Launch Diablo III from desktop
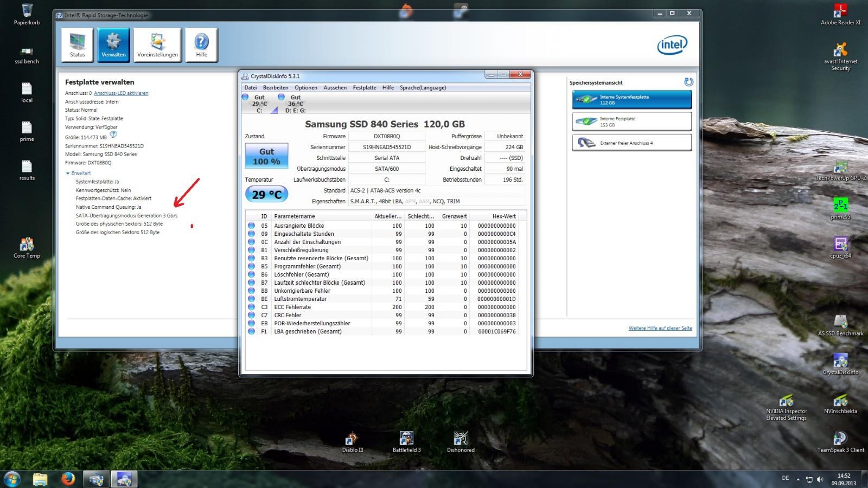 (352, 442)
